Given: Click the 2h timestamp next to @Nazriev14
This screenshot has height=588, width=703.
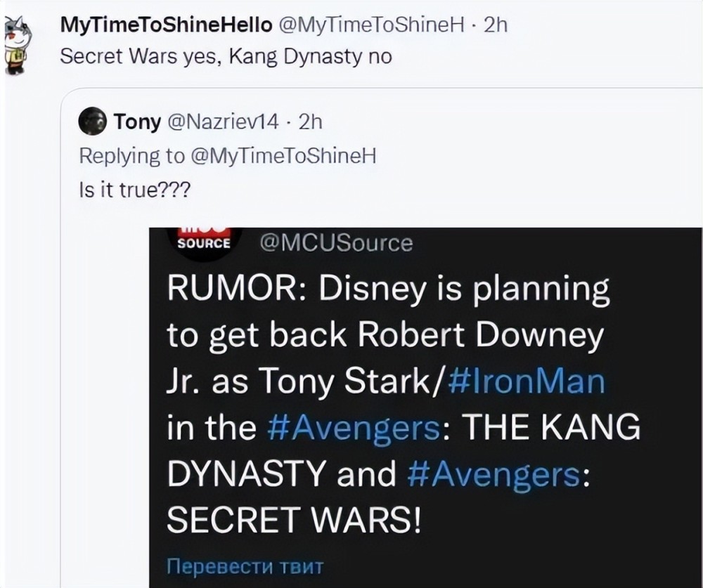Looking at the screenshot, I should click(x=309, y=123).
